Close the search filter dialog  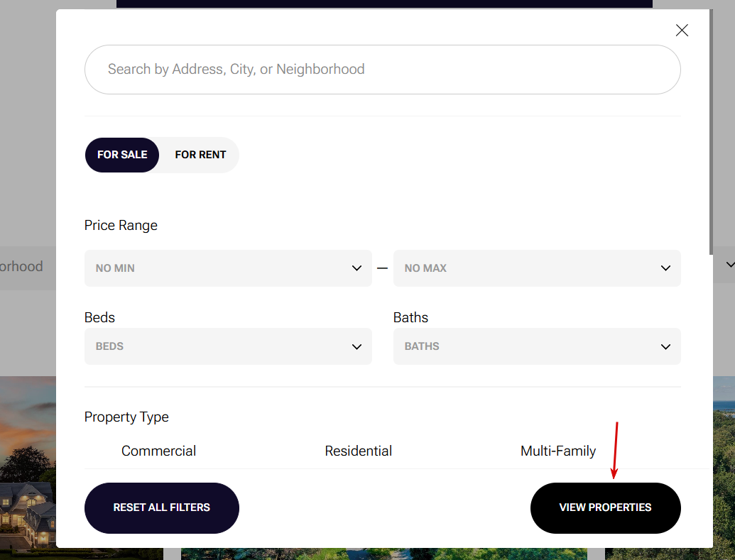click(682, 31)
